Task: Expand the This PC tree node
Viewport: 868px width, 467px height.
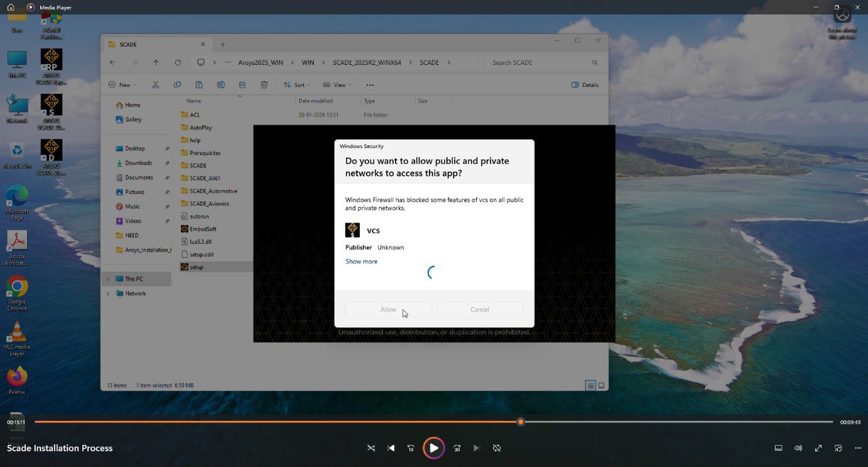Action: coord(108,279)
